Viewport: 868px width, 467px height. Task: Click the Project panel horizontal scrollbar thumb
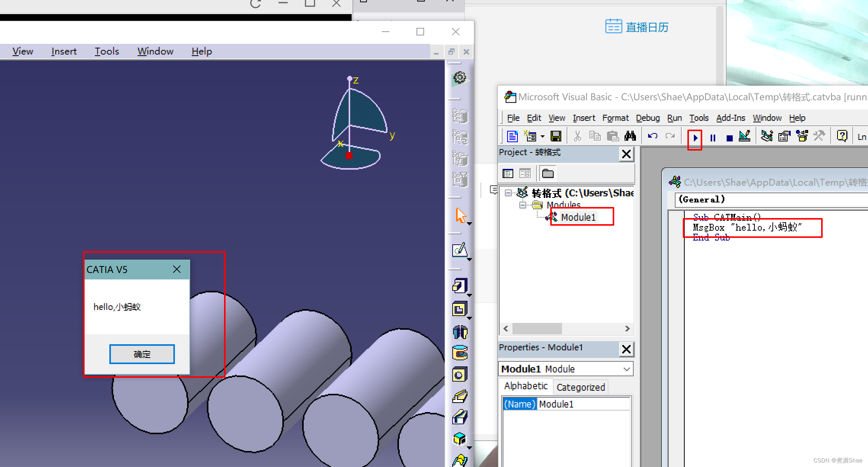tap(537, 328)
